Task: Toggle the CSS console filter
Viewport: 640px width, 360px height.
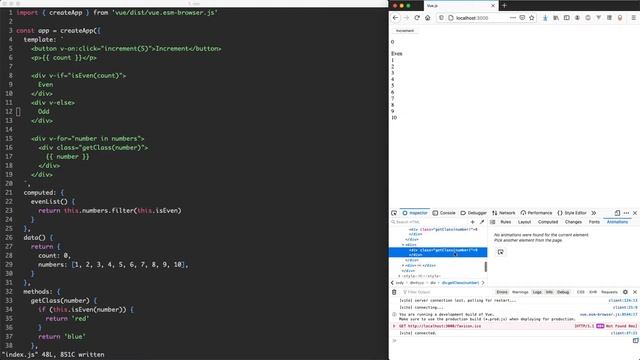Action: [581, 292]
